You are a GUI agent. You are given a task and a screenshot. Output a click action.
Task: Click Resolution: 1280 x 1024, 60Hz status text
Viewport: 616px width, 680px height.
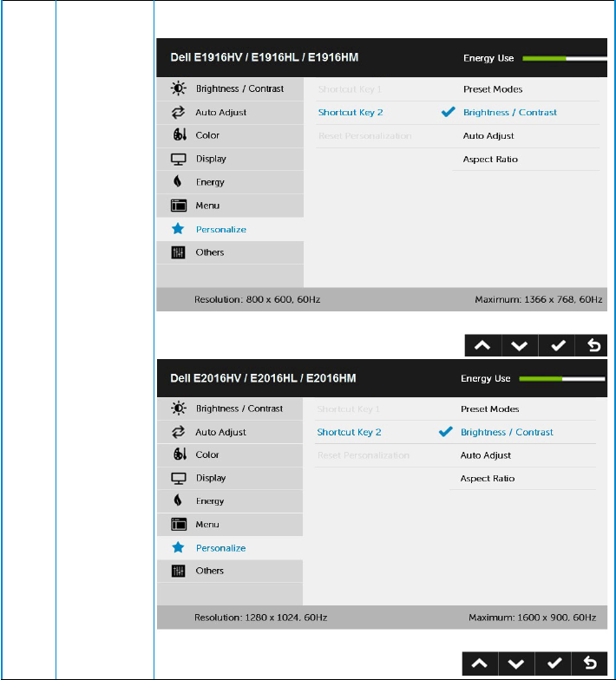pos(260,618)
